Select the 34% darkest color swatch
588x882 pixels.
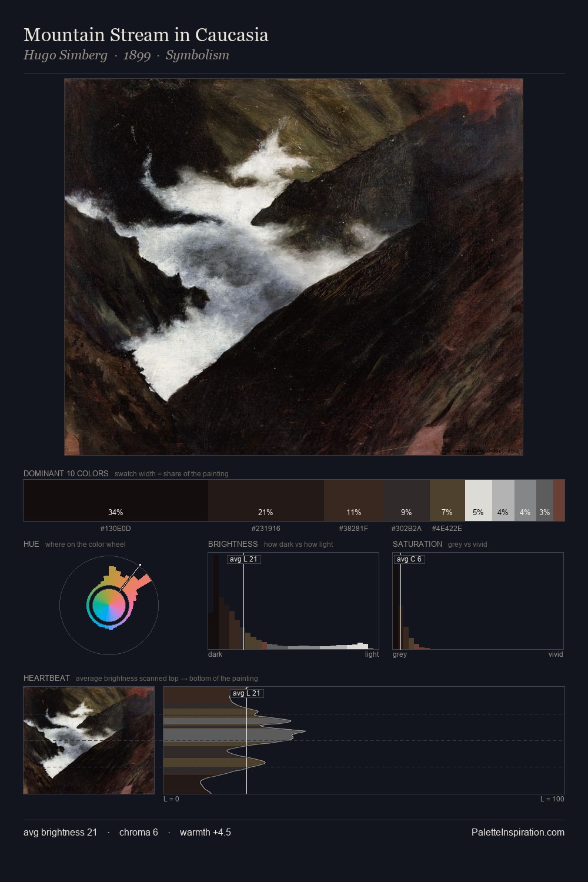click(116, 500)
